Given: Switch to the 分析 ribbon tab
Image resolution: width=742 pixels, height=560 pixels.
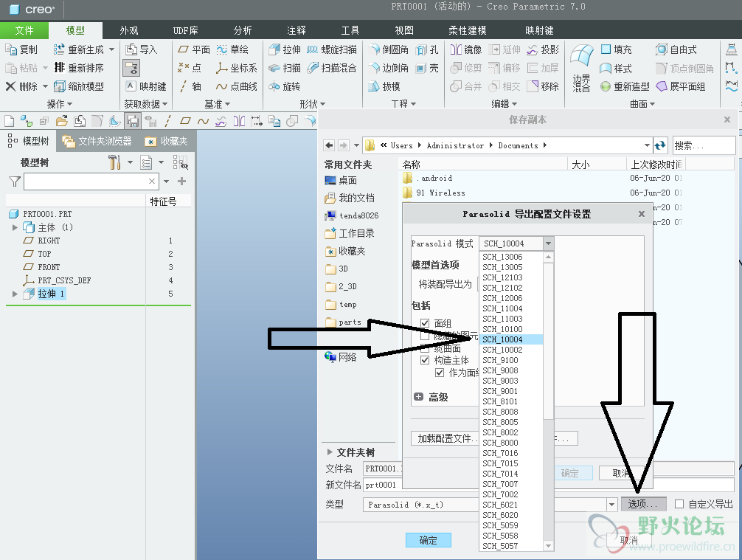Looking at the screenshot, I should click(x=242, y=30).
